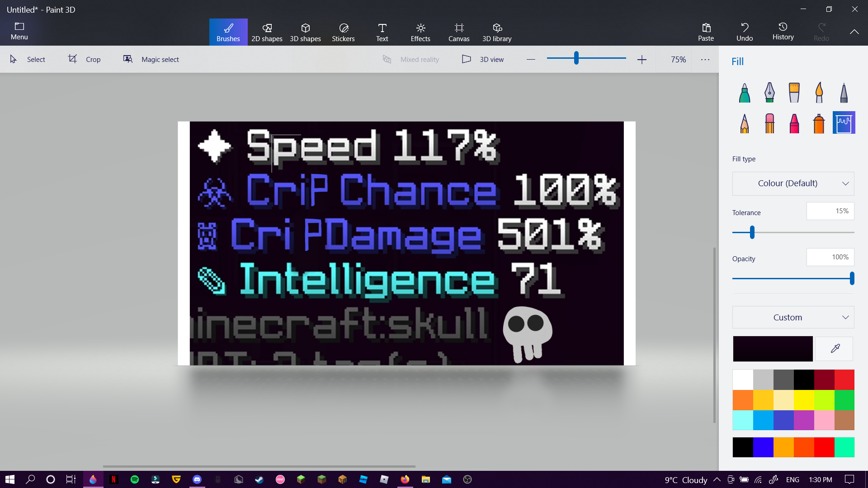
Task: Open Spotify from the taskbar
Action: (135, 479)
